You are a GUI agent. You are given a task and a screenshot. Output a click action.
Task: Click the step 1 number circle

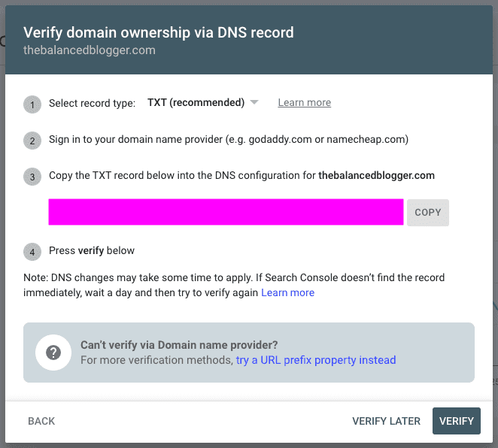[32, 104]
